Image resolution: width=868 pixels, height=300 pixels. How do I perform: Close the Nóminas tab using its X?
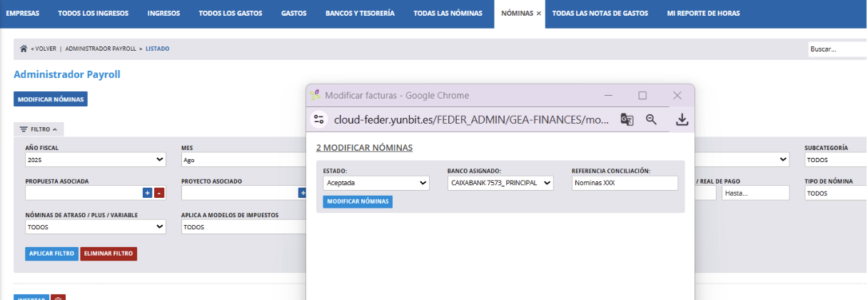coord(538,14)
